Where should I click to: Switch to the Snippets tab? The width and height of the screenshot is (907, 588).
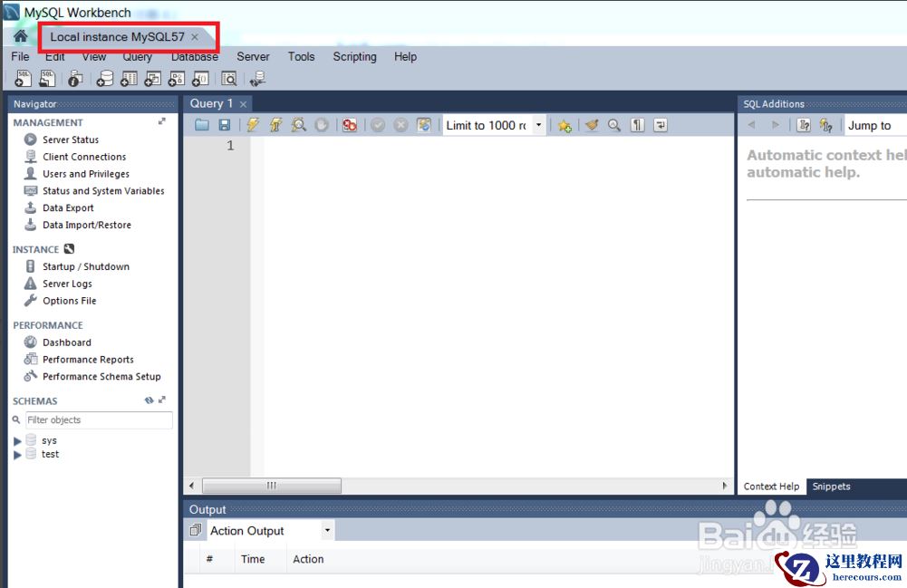click(x=831, y=487)
